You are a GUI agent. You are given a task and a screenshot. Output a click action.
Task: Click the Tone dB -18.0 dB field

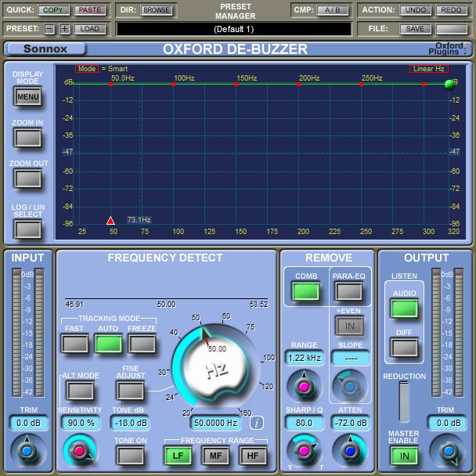[x=130, y=423]
